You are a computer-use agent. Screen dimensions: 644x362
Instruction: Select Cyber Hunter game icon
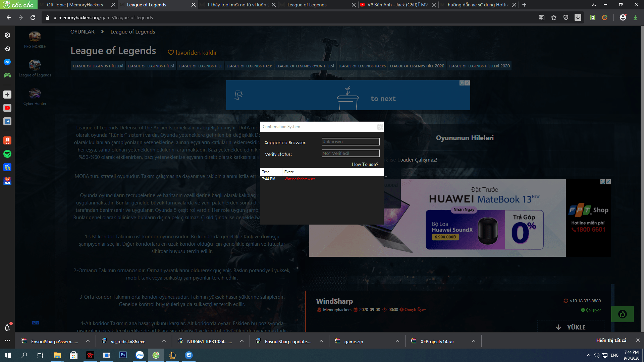coord(35,94)
